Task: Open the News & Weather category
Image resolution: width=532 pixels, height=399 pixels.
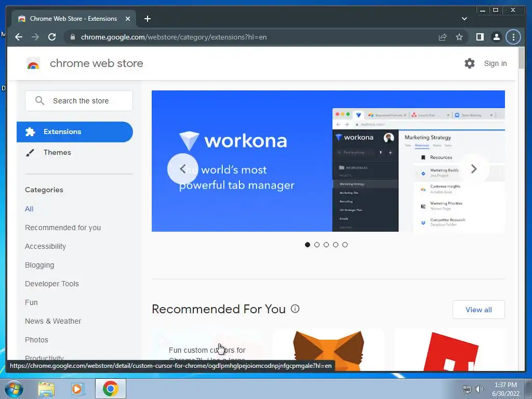Action: (53, 321)
